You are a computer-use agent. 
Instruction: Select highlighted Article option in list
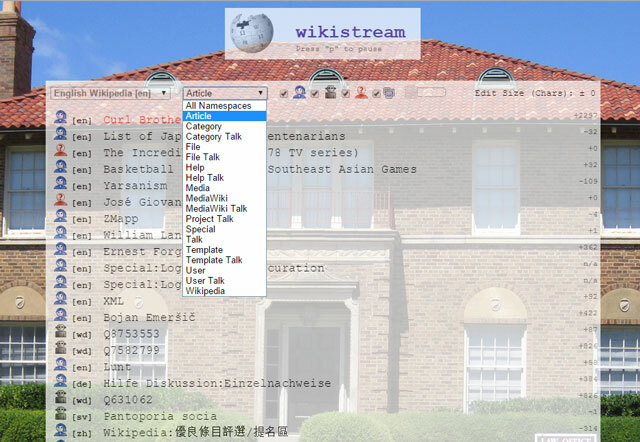pos(224,116)
